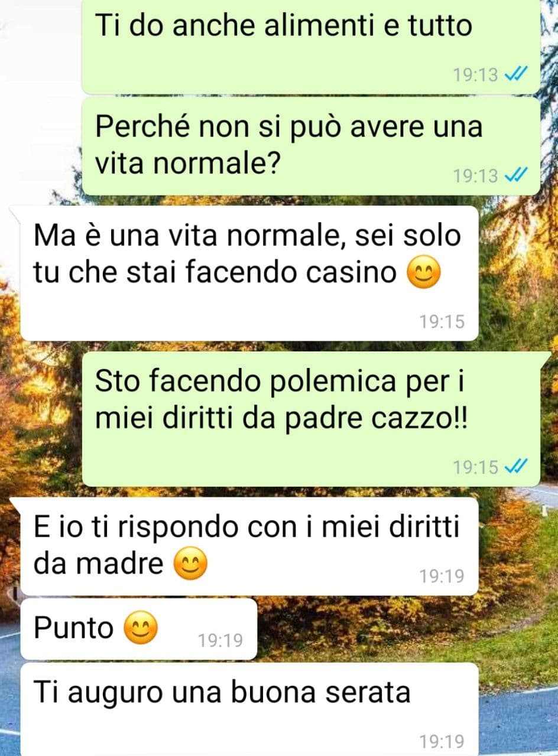Tap the smiley emoji after 'da madre'
The height and width of the screenshot is (756, 558).
190,565
